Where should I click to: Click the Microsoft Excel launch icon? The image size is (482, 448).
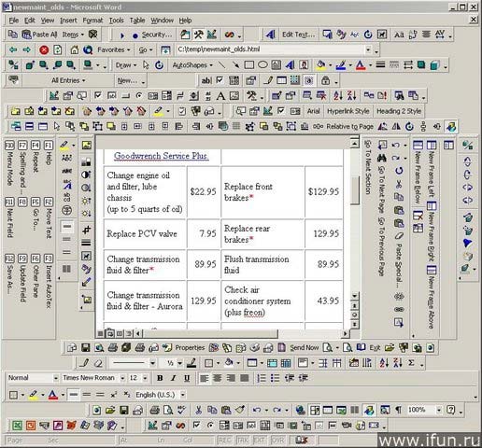click(x=17, y=426)
